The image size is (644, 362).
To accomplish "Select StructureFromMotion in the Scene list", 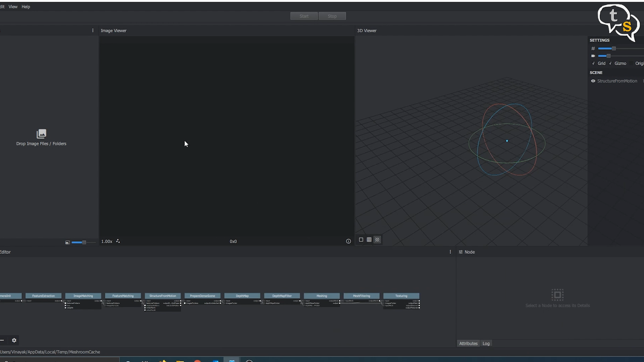I will [617, 81].
